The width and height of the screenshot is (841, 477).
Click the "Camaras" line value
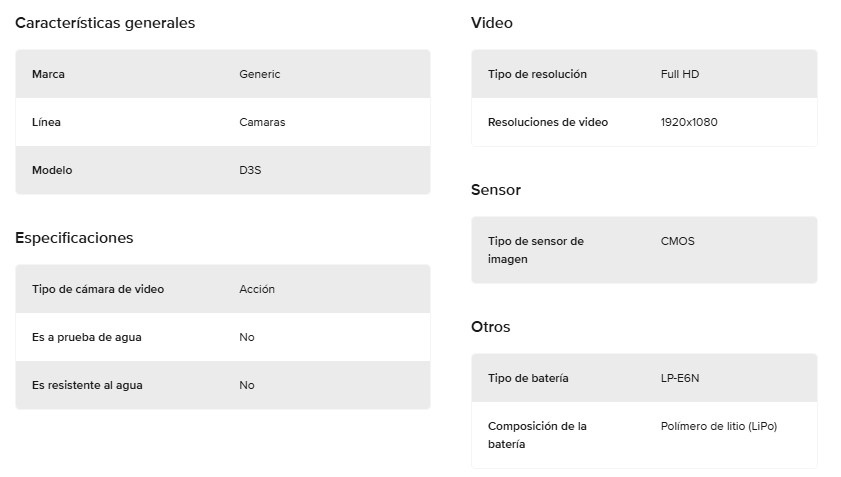262,122
